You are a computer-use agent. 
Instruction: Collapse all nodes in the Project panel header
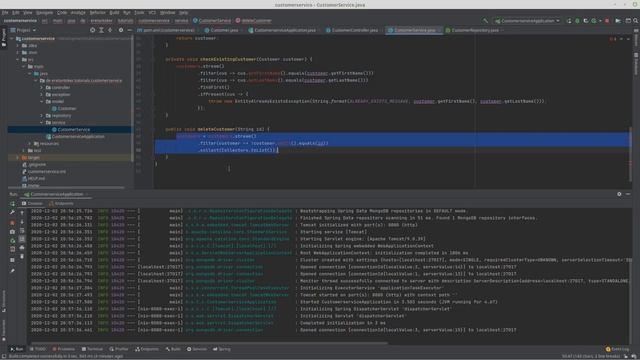coord(110,30)
